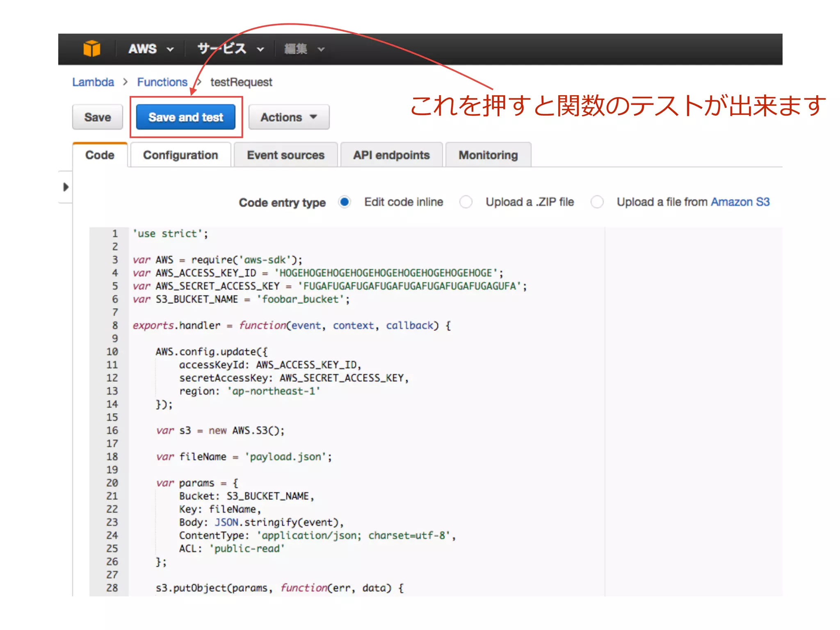Click the Save and test button
The image size is (840, 630).
point(186,117)
